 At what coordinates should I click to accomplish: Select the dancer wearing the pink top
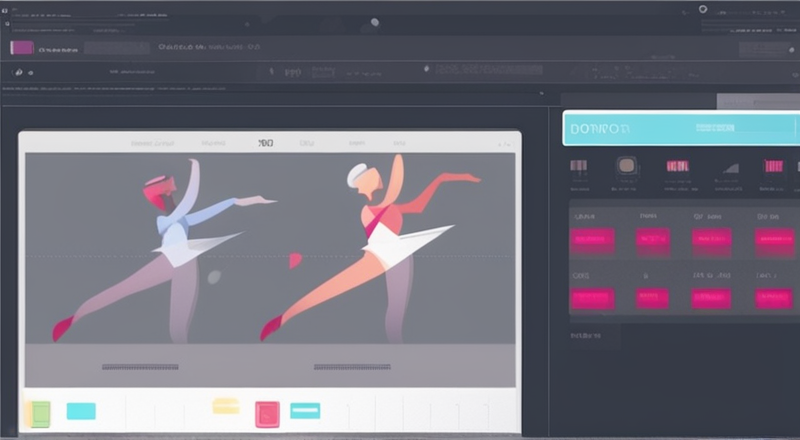(378, 248)
